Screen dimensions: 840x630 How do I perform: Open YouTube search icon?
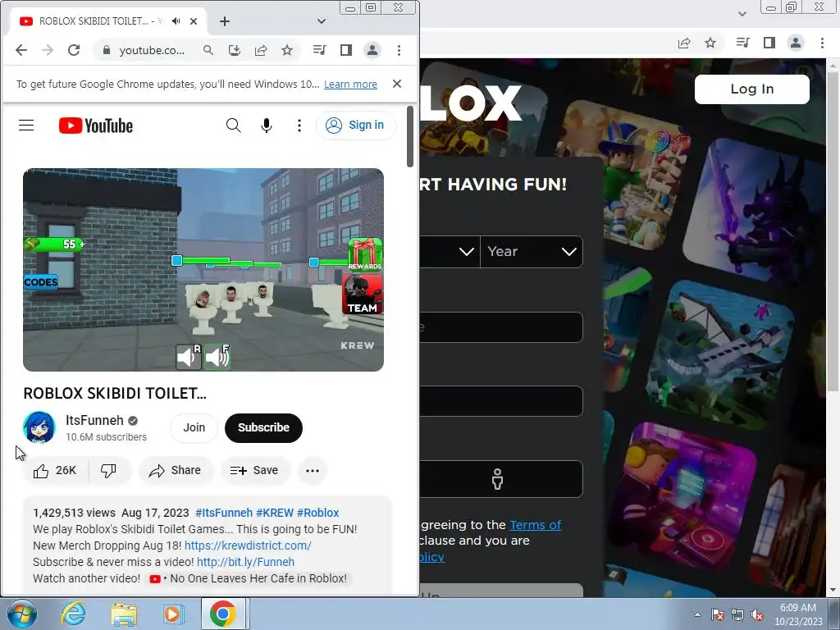click(x=233, y=126)
